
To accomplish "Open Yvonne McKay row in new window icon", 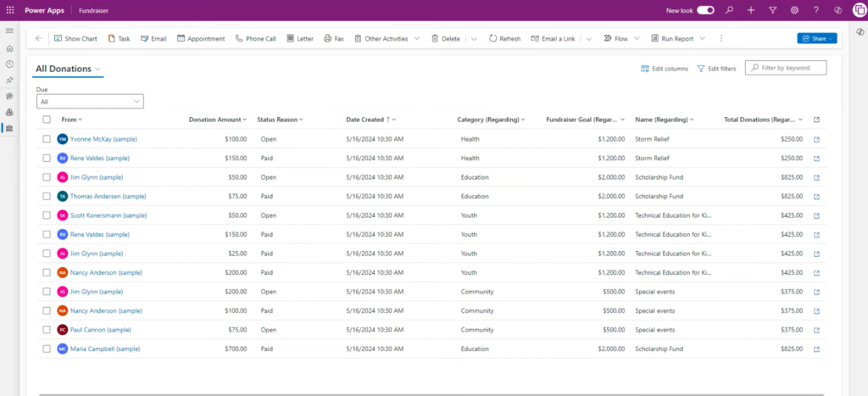I will click(x=816, y=140).
